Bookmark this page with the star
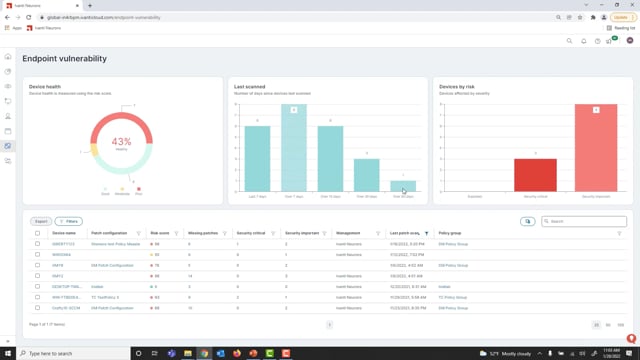640x360 pixels. [580, 18]
